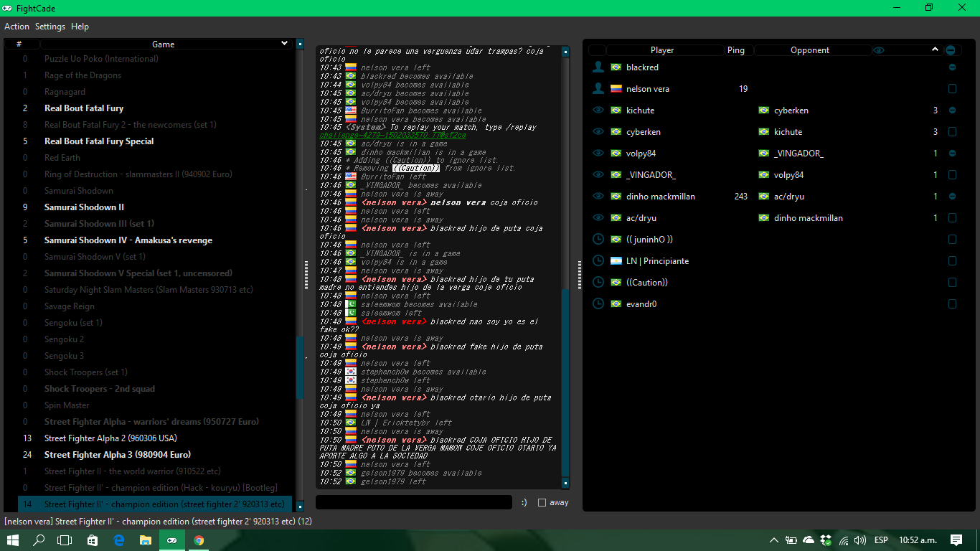Viewport: 980px width, 551px height.
Task: Click the ESP language indicator in tray
Action: click(x=881, y=540)
